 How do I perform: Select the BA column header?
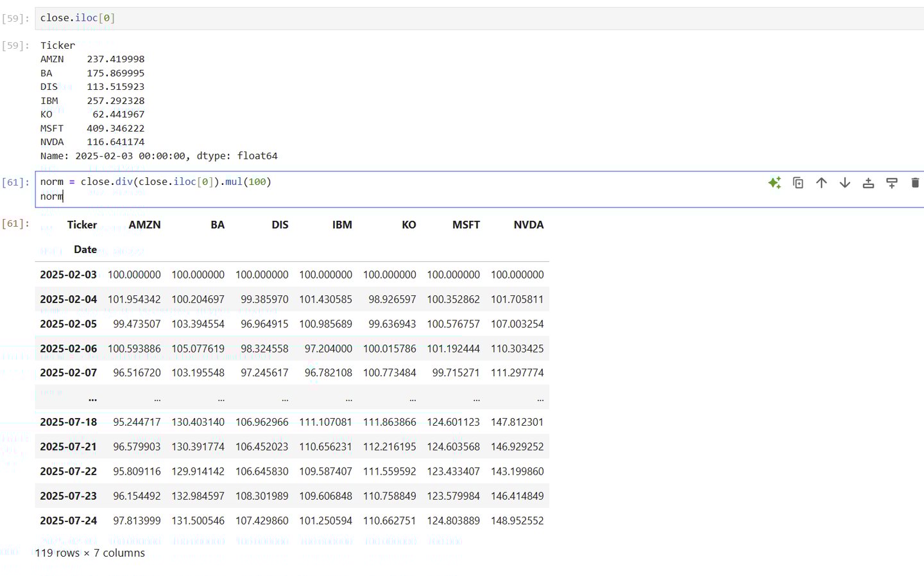pos(218,225)
